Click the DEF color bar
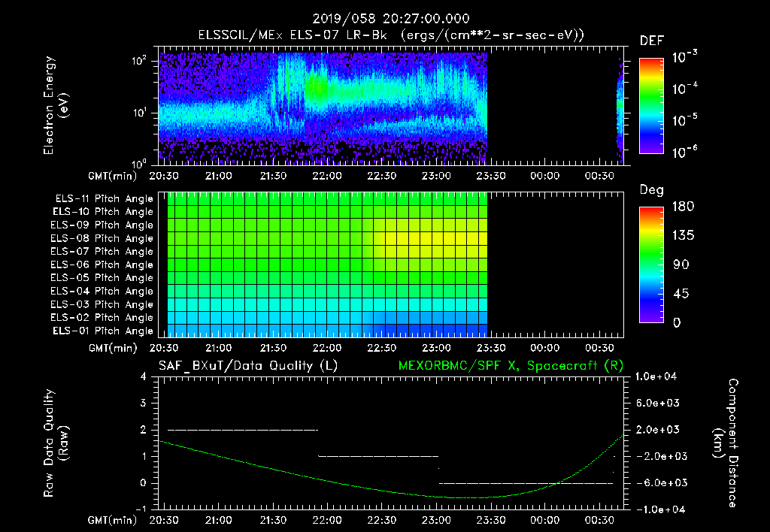 point(651,106)
